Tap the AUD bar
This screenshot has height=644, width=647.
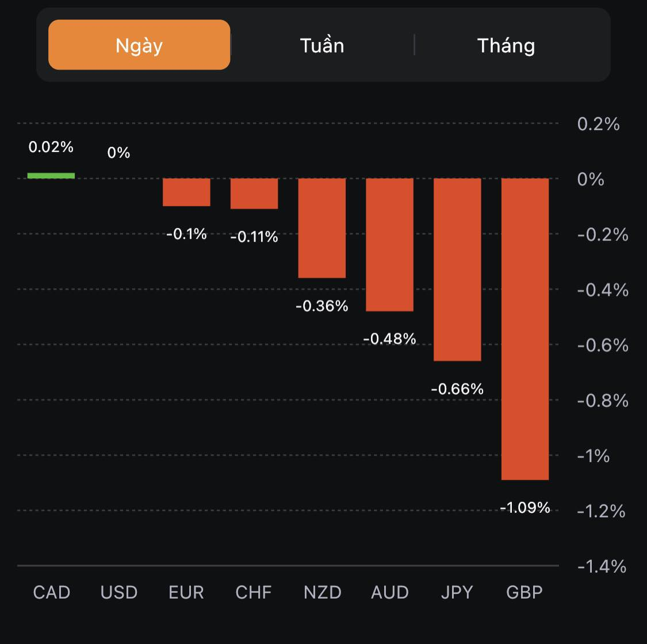coord(389,245)
